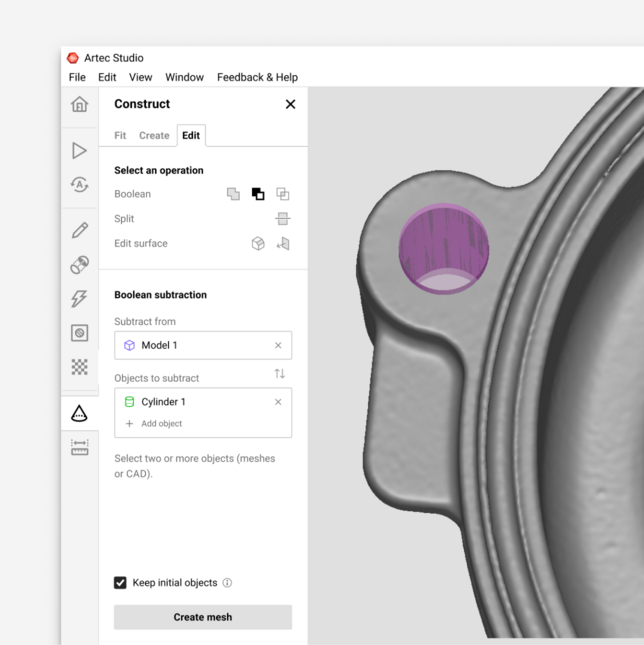Choose the Boolean subtraction operation icon
644x645 pixels.
pos(258,194)
